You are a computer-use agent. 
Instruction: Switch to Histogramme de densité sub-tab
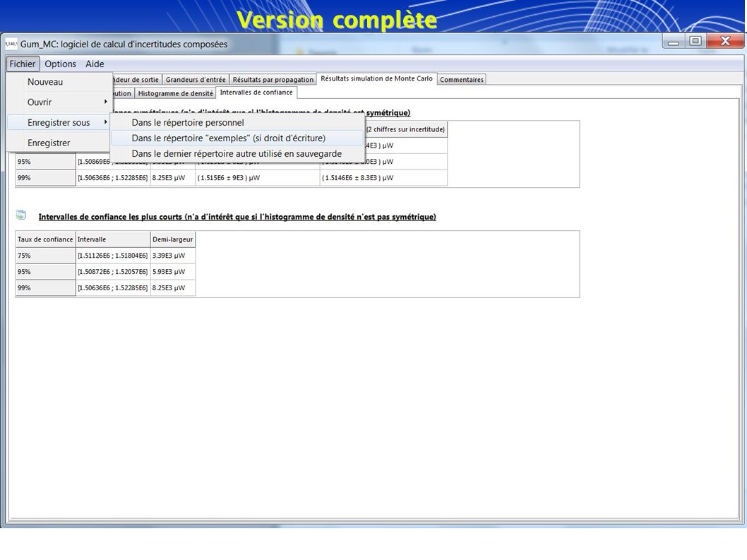[175, 93]
